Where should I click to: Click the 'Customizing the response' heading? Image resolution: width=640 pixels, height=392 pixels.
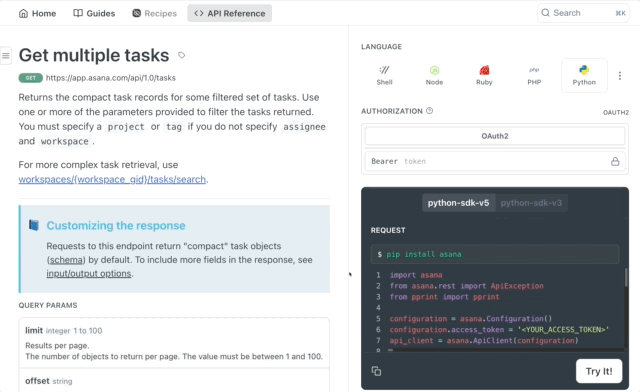116,225
